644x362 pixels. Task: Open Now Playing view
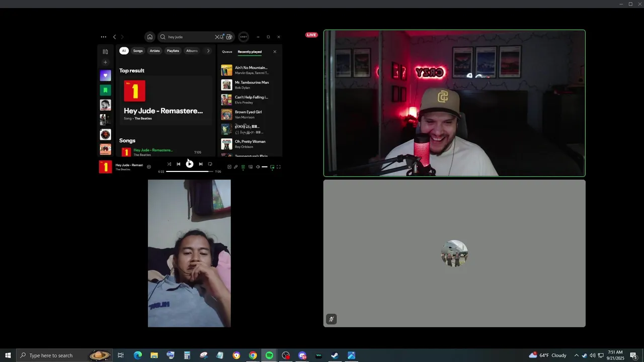click(x=229, y=167)
